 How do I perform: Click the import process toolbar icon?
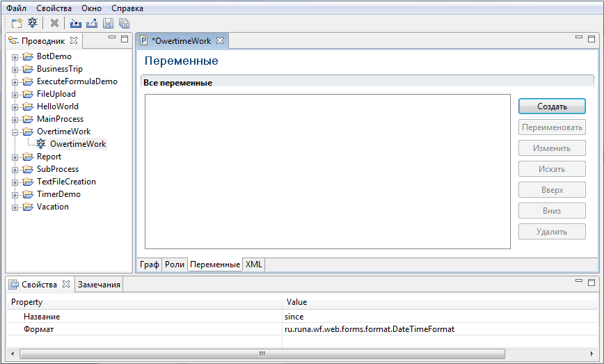(x=75, y=24)
